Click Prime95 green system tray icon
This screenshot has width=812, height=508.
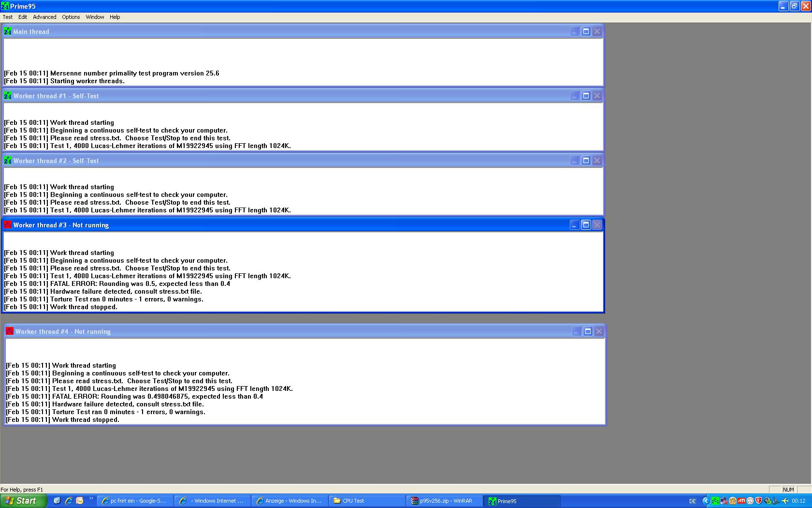pyautogui.click(x=715, y=501)
